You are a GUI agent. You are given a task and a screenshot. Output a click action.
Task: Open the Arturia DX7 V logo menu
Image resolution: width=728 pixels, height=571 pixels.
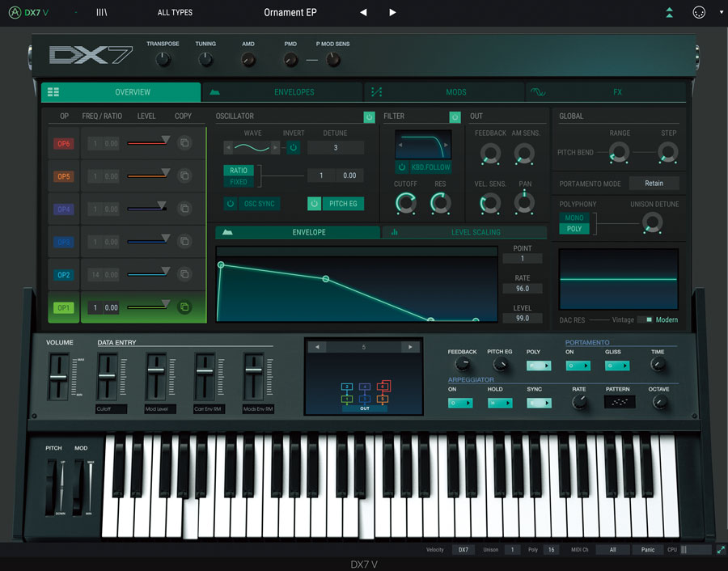click(28, 12)
